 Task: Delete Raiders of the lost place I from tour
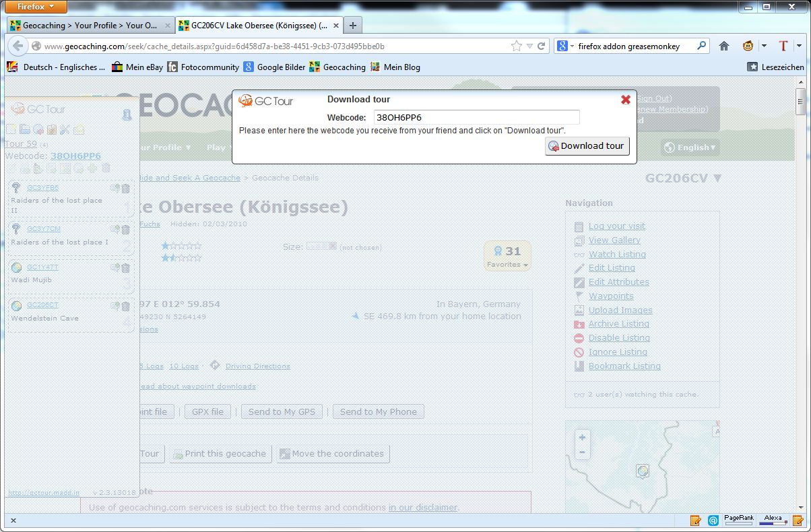click(125, 230)
